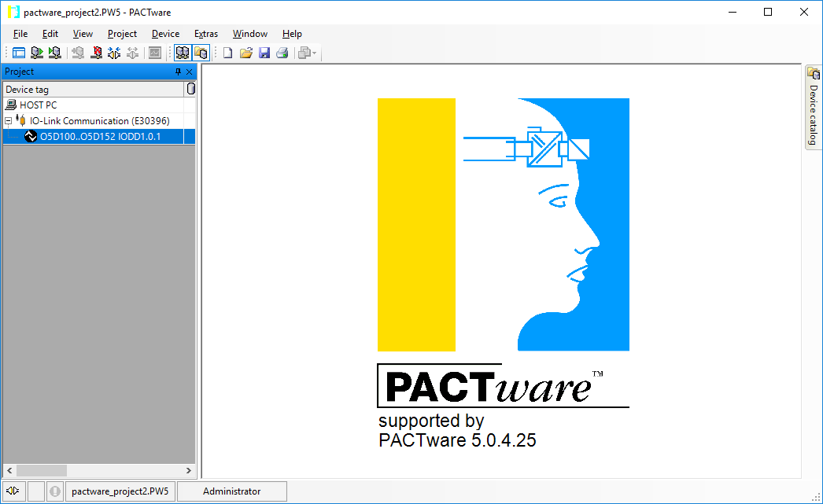Open the Window menu

250,34
